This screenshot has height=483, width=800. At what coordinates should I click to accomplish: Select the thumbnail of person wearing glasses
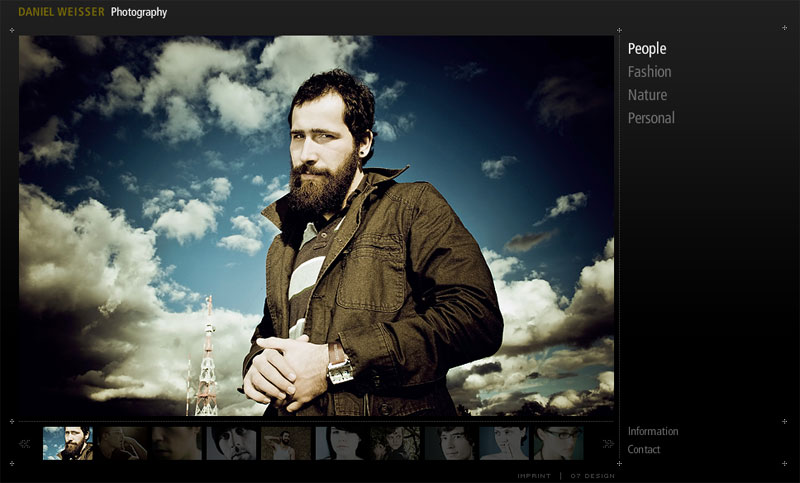tap(558, 443)
